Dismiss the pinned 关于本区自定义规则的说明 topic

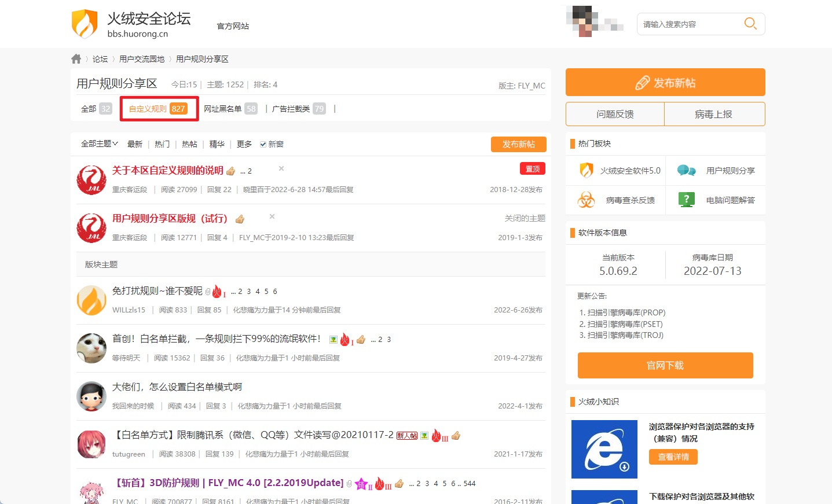[281, 168]
